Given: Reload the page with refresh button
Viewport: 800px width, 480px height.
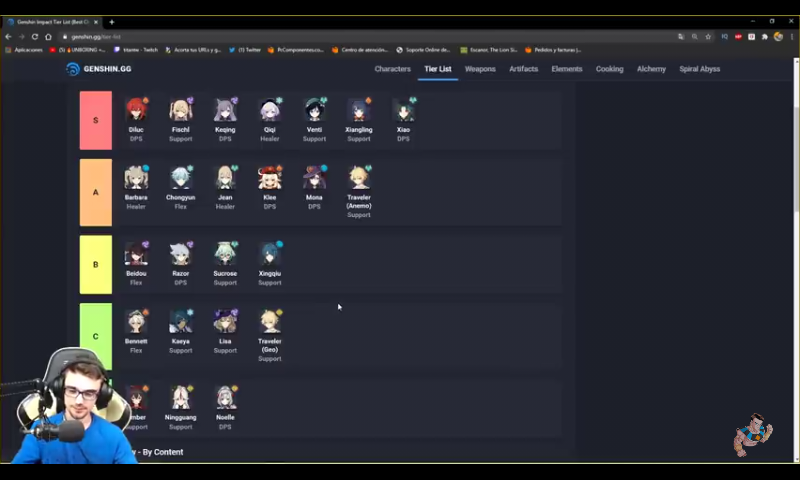Looking at the screenshot, I should point(35,37).
